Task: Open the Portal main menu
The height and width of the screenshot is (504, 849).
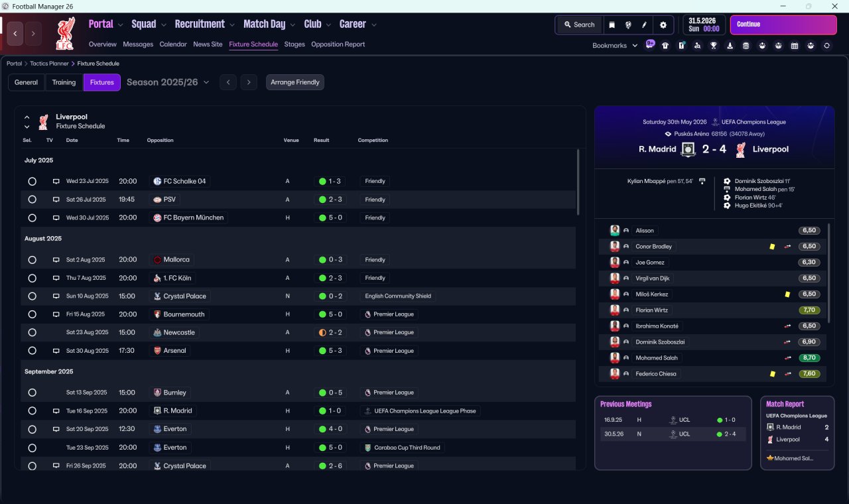Action: coord(101,24)
